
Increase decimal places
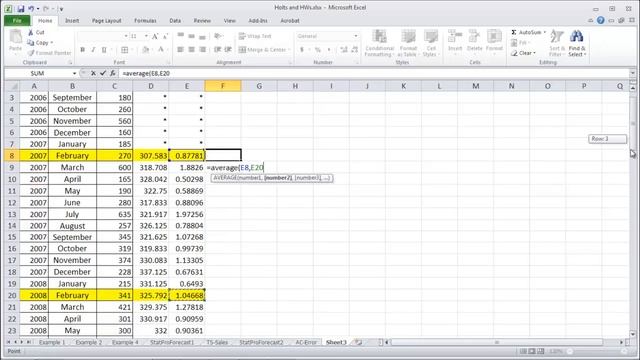(x=343, y=50)
